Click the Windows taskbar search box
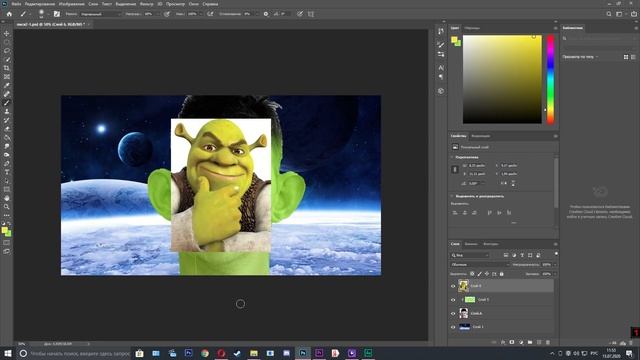 tap(73, 353)
